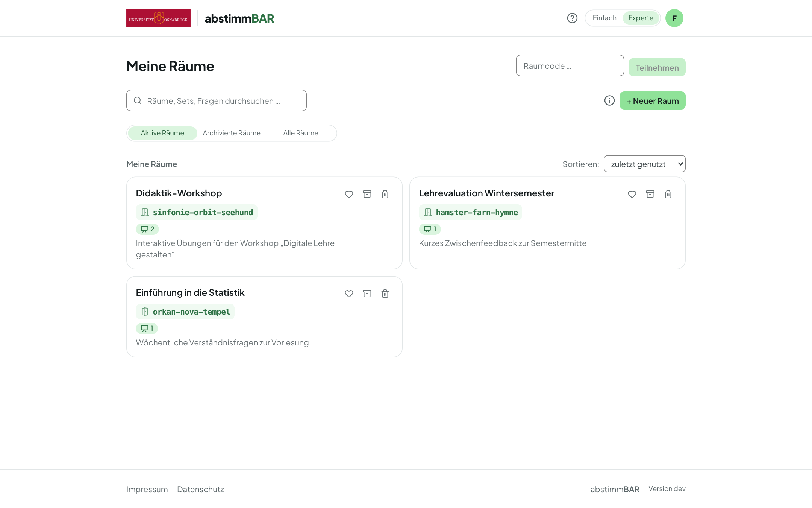The image size is (812, 508).
Task: Click the Universität Osnabrück logo
Action: coord(158,18)
